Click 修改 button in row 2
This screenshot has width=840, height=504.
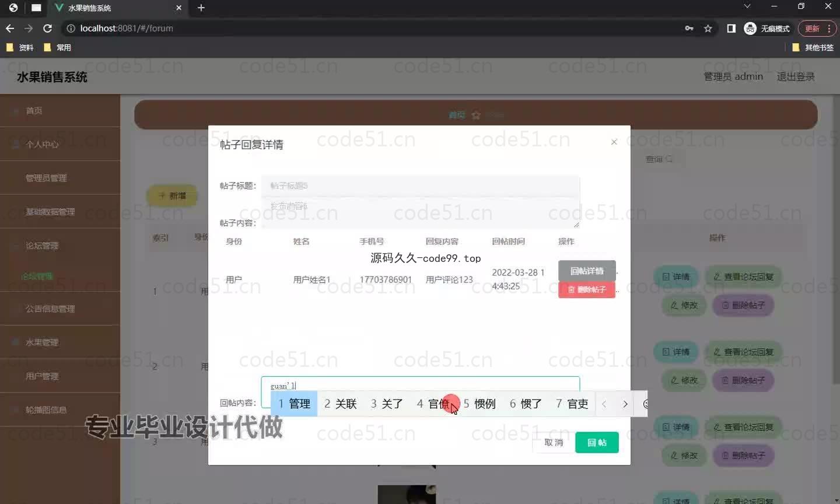point(684,380)
